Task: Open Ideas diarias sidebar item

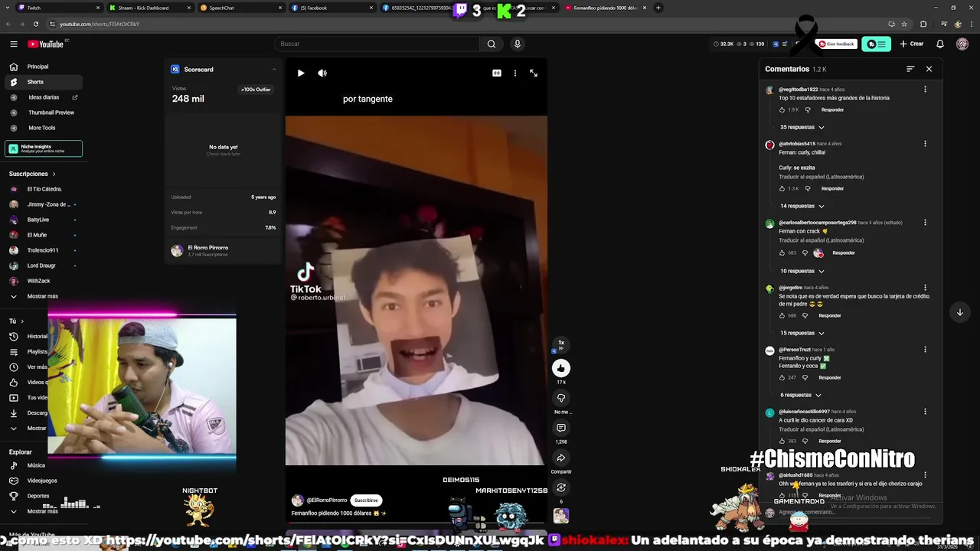Action: point(44,97)
